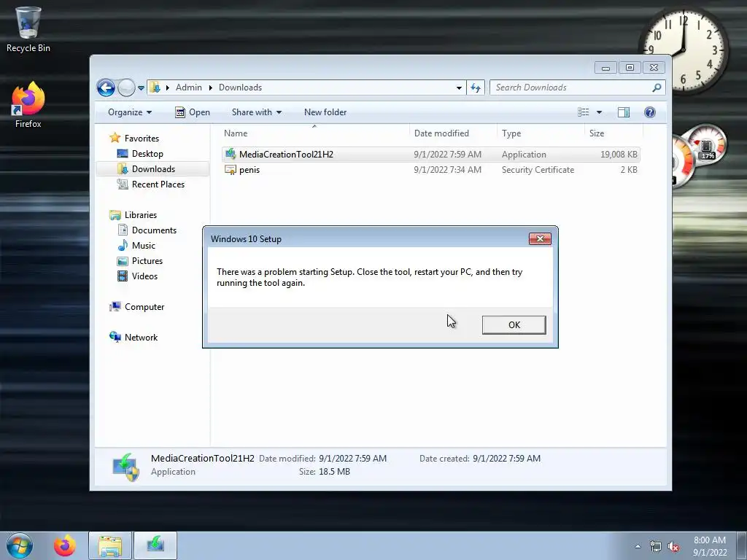Open Recent Places in the navigation pane
The width and height of the screenshot is (747, 560).
[158, 184]
